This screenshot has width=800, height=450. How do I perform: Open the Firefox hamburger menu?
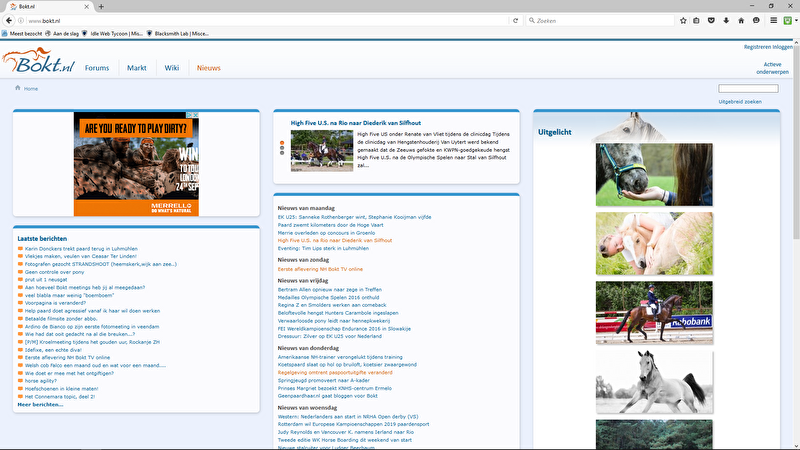point(773,20)
